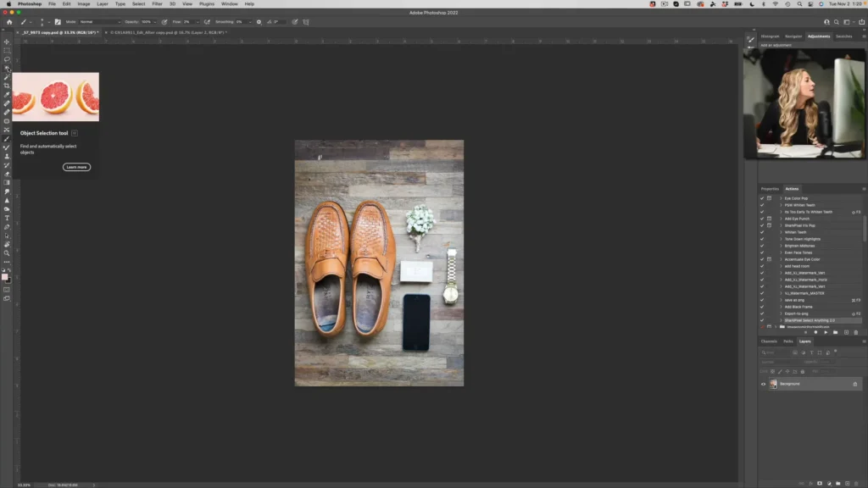Open the Opacity value dropdown
868x488 pixels.
click(154, 22)
